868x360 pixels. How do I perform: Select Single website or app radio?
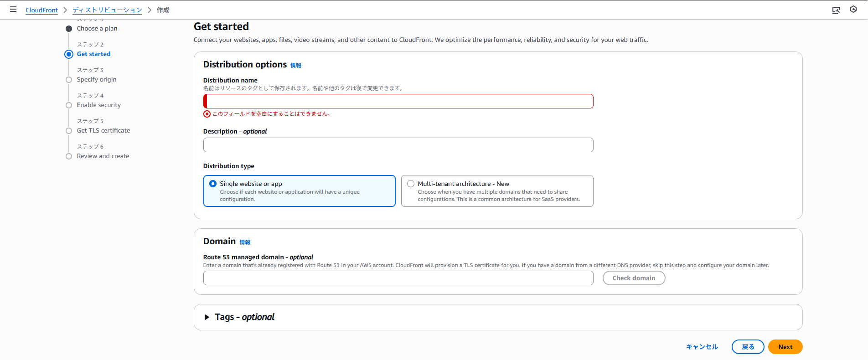coord(213,184)
